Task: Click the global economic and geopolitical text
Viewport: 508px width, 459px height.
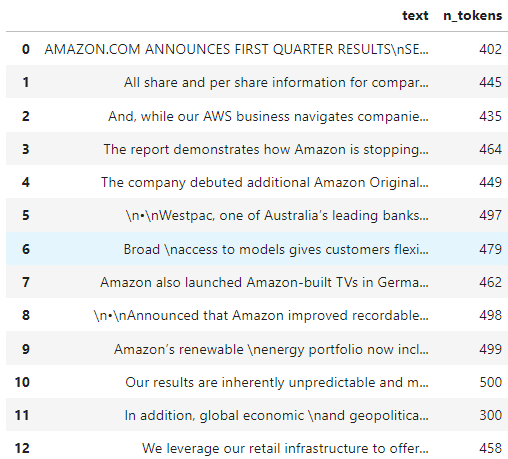Action: click(276, 415)
